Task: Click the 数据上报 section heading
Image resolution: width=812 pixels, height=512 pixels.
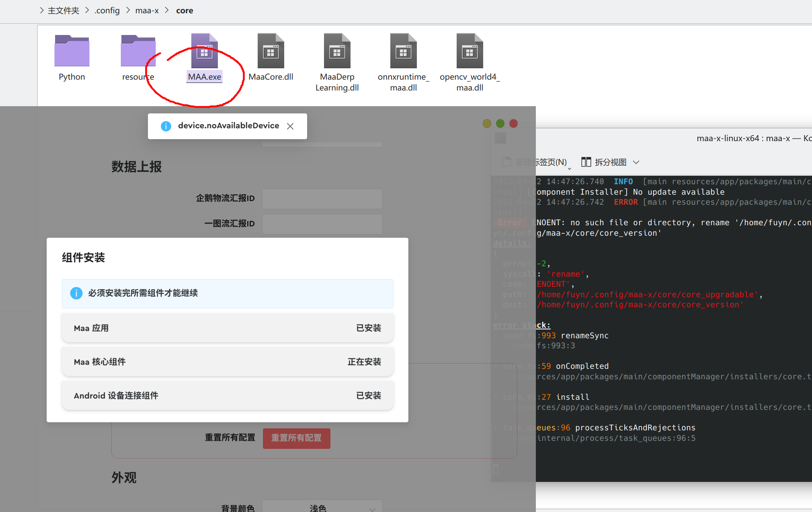Action: pyautogui.click(x=137, y=167)
